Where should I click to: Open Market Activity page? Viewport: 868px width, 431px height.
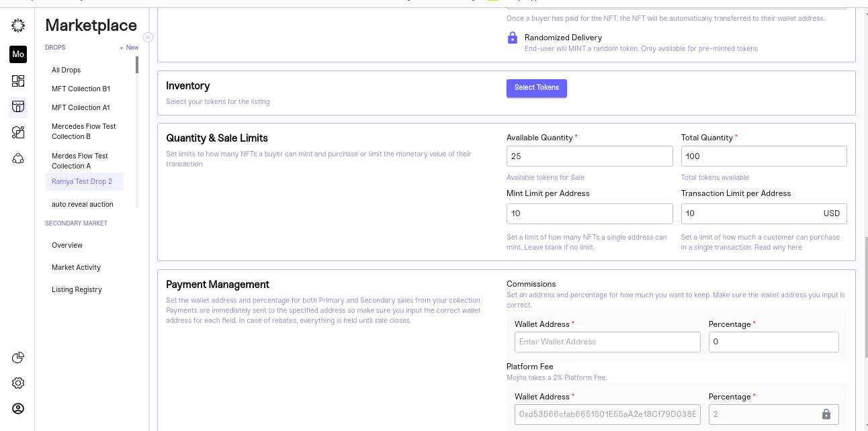coord(76,267)
